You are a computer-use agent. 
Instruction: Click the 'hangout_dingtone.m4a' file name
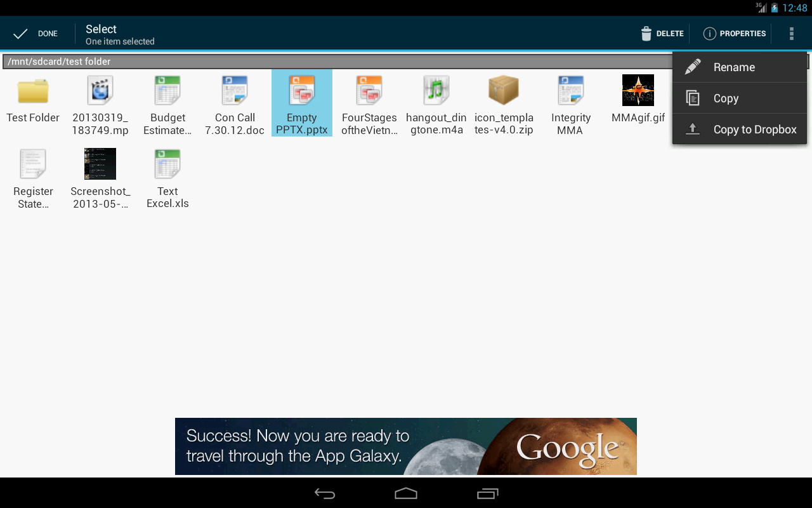coord(436,124)
